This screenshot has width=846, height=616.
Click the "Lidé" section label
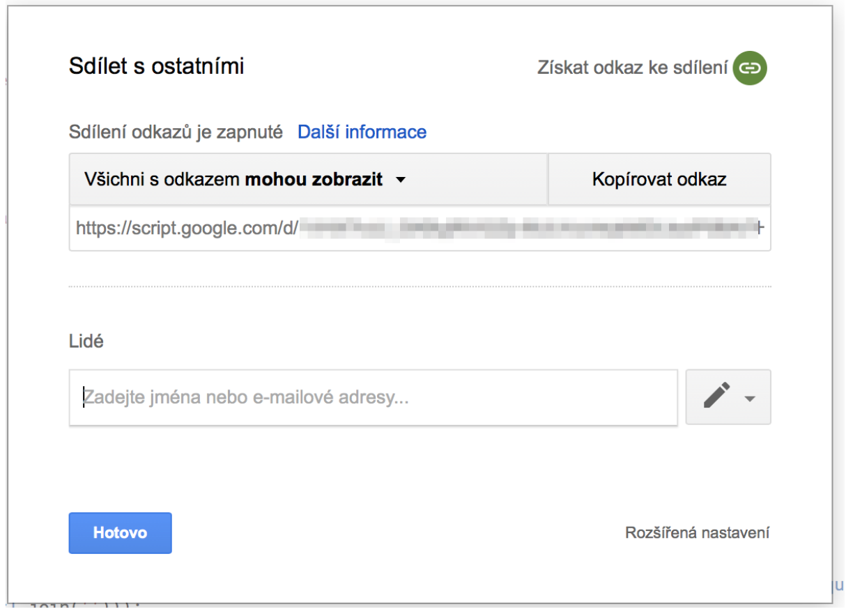point(86,341)
